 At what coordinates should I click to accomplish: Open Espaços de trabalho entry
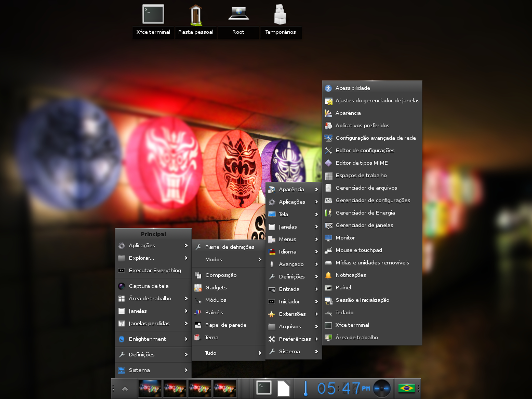click(x=372, y=176)
